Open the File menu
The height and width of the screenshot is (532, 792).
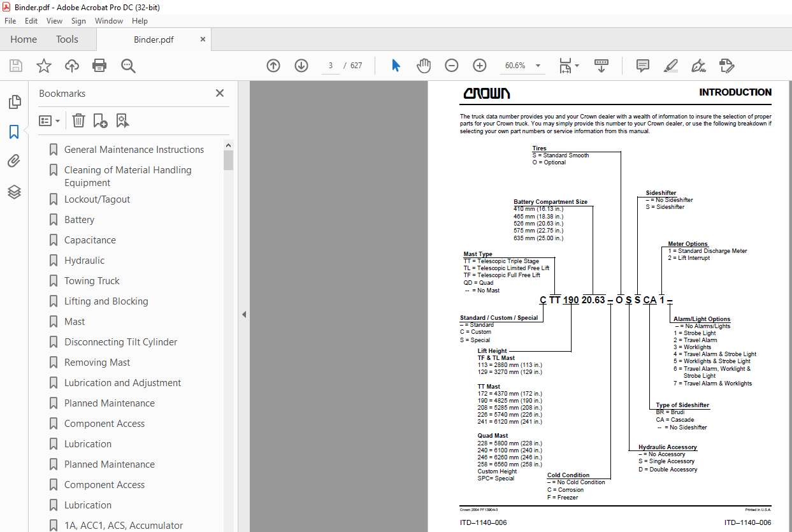10,21
